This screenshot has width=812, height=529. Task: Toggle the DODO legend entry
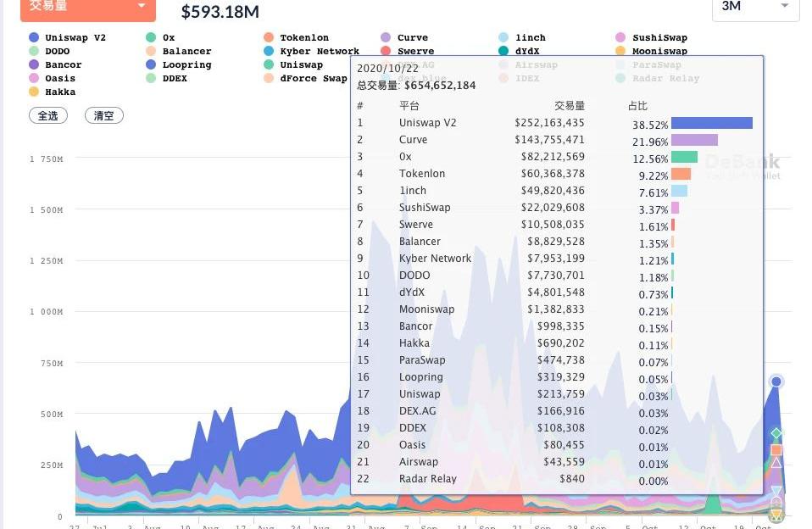57,51
